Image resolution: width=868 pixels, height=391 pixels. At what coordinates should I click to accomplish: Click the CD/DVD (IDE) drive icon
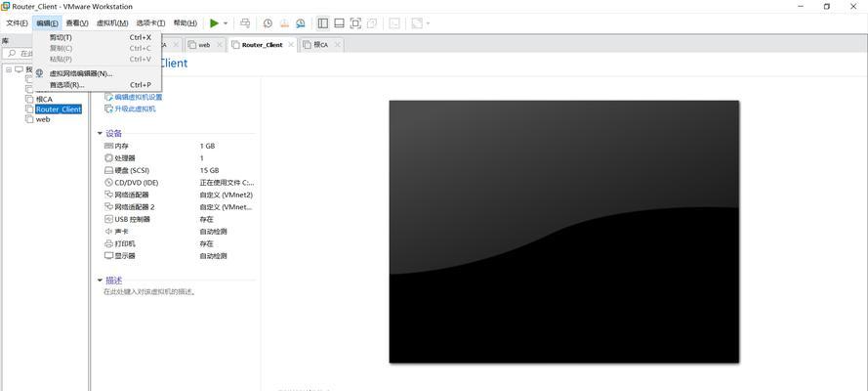pos(108,183)
